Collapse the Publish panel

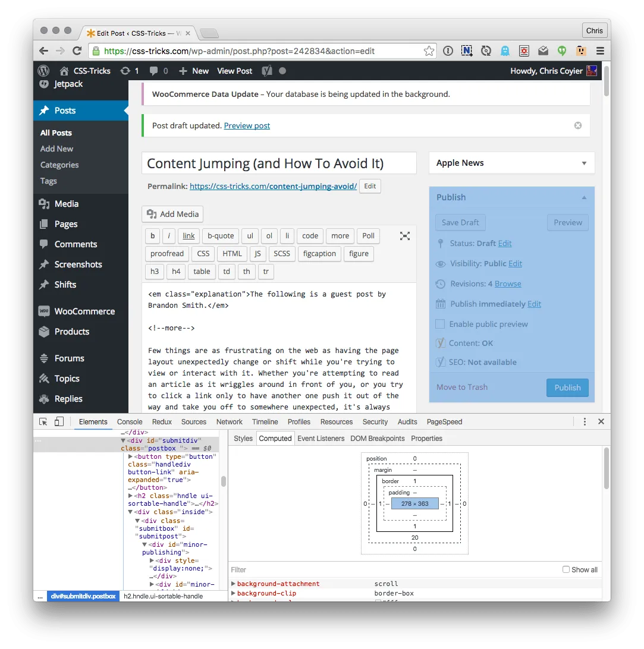[x=584, y=197]
